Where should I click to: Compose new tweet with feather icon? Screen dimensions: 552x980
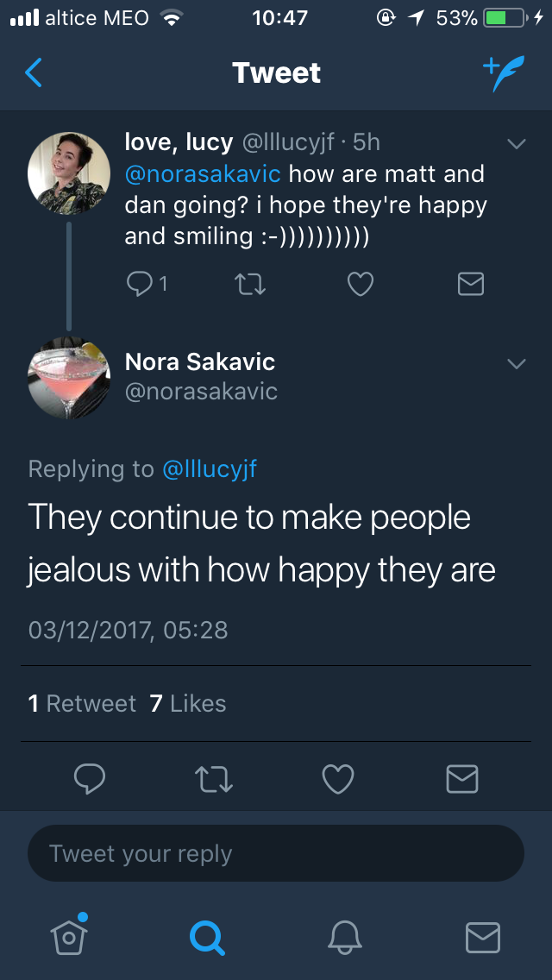502,74
